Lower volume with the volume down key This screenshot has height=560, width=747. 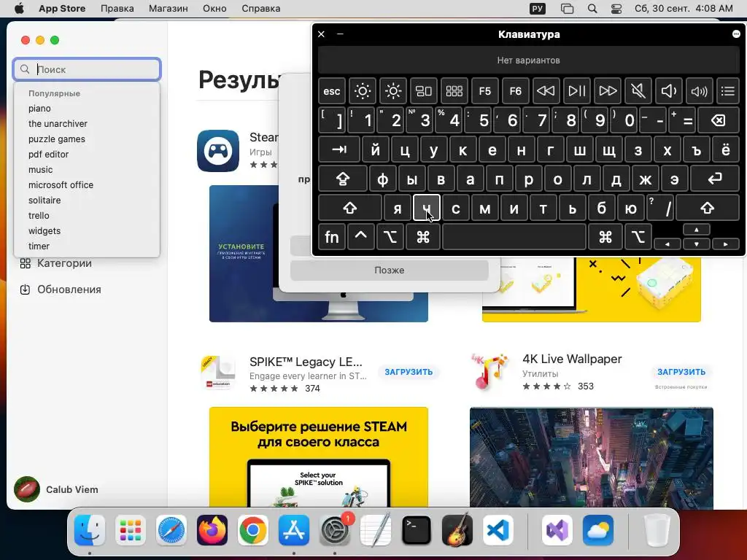(668, 91)
